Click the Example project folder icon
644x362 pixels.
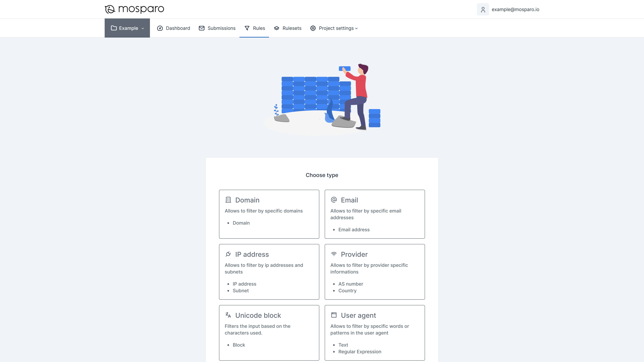tap(114, 28)
